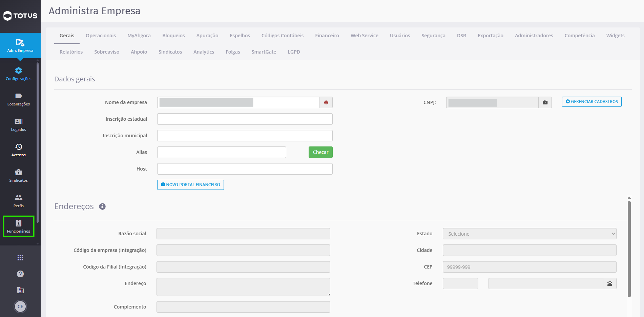Viewport: 644px width, 317px height.
Task: Open the Segurança tab
Action: tap(433, 36)
